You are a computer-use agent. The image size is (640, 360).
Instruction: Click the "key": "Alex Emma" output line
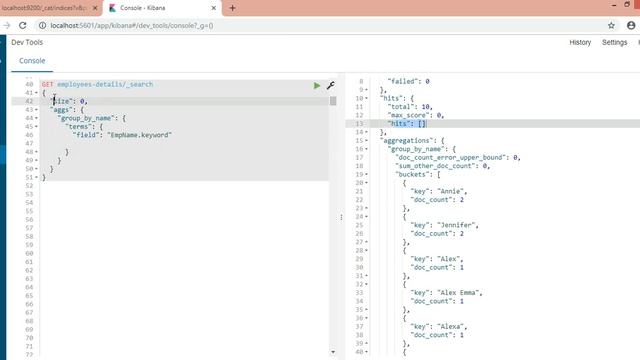tap(446, 293)
